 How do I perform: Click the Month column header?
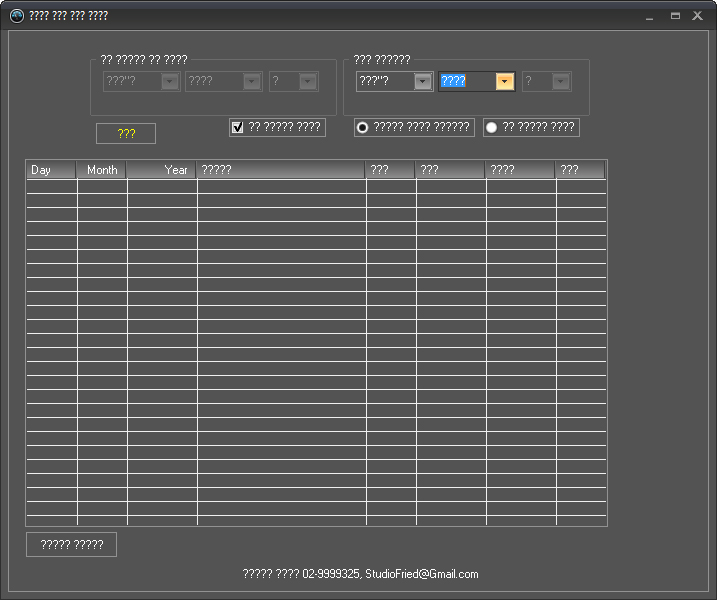(x=102, y=170)
